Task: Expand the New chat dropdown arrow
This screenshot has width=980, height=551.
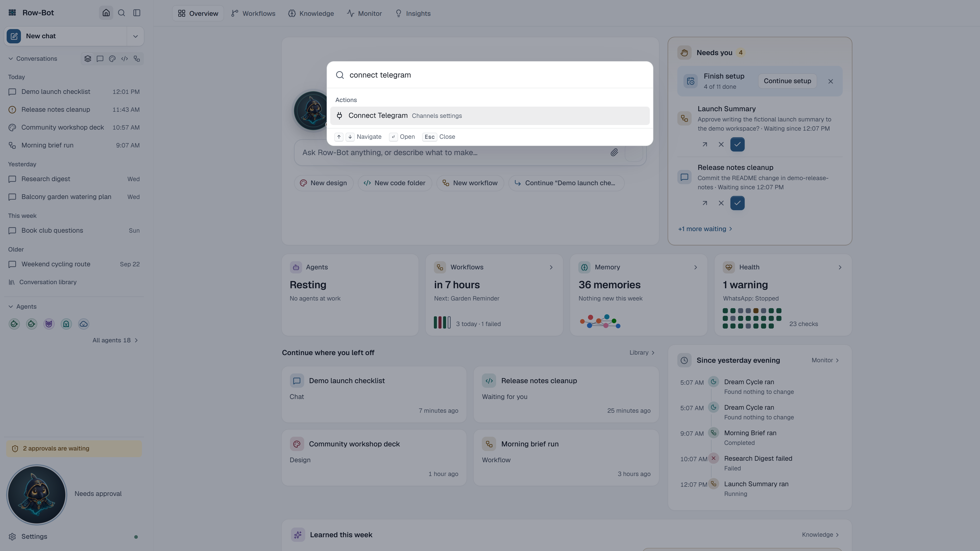Action: 135,36
